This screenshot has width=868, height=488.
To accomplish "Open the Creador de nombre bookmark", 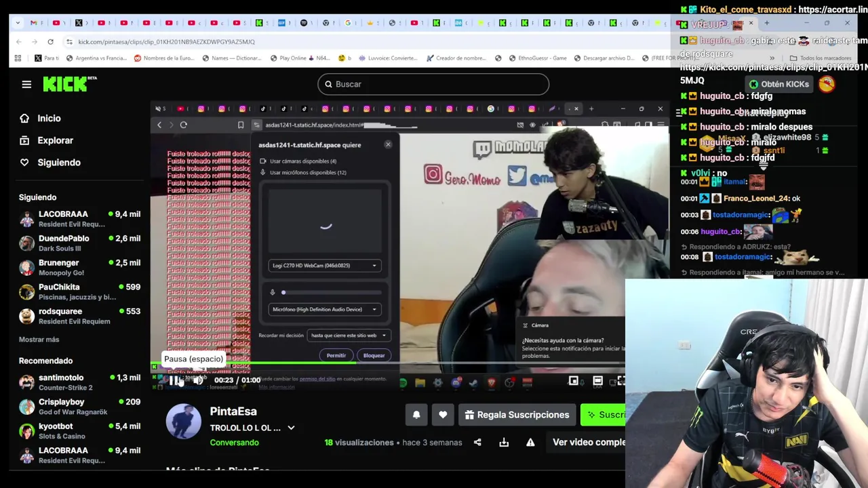I will [457, 58].
